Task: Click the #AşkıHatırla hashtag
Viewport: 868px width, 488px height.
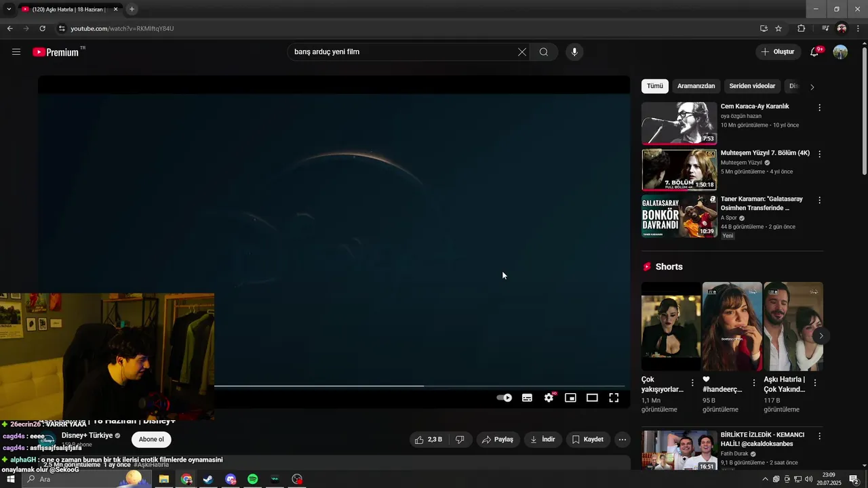Action: point(151,465)
